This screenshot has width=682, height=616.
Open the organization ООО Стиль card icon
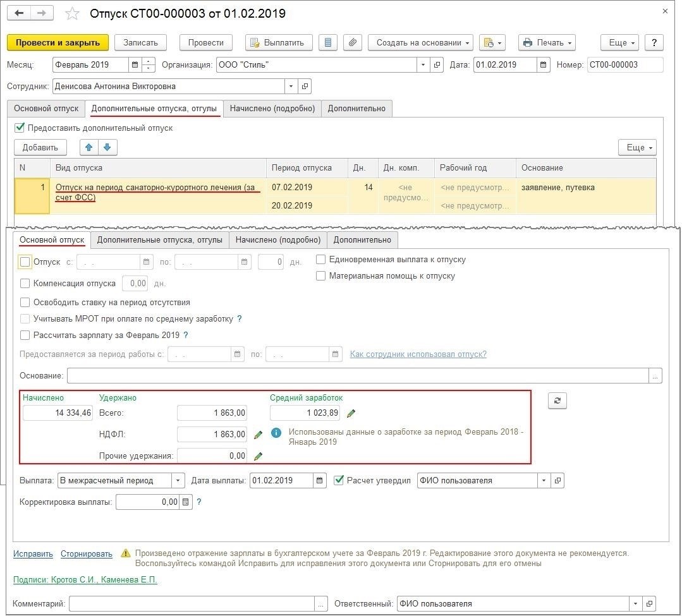[437, 65]
